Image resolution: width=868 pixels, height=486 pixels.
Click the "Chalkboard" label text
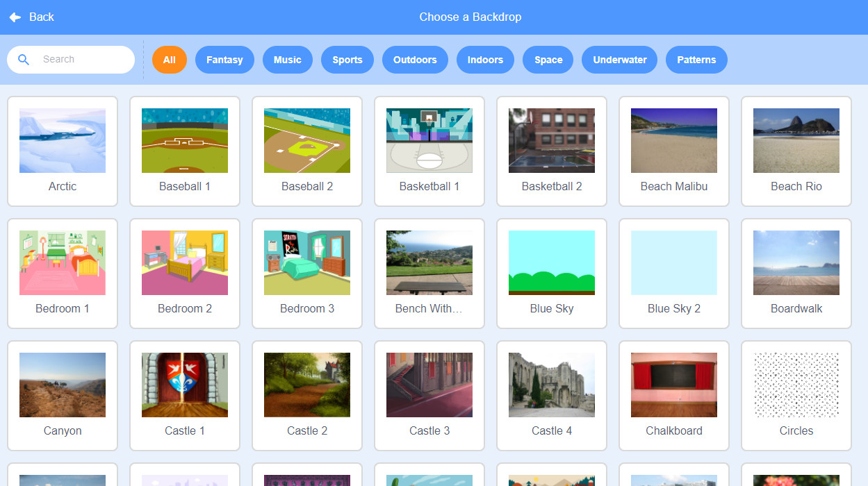pyautogui.click(x=674, y=431)
